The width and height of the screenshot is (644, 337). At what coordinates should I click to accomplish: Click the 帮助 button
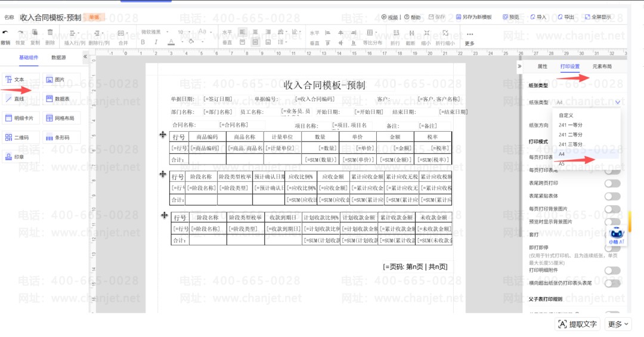413,17
